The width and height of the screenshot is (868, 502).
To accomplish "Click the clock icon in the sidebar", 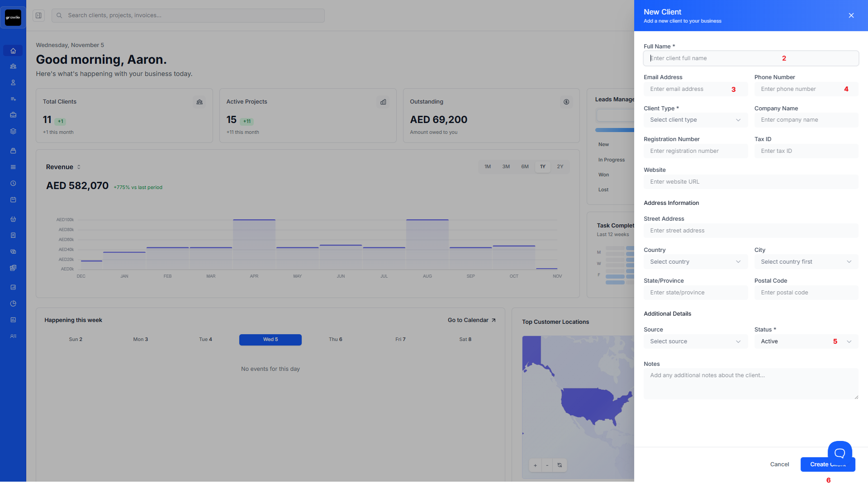I will (x=13, y=183).
